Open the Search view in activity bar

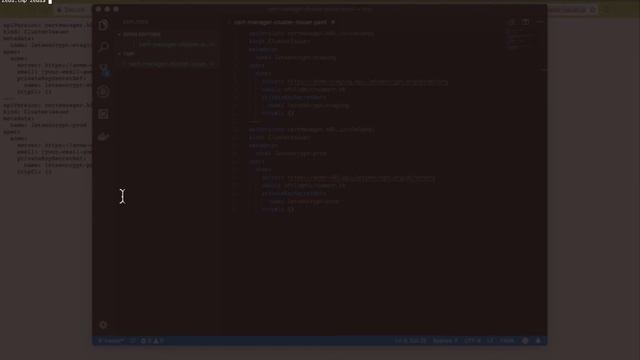pyautogui.click(x=103, y=47)
